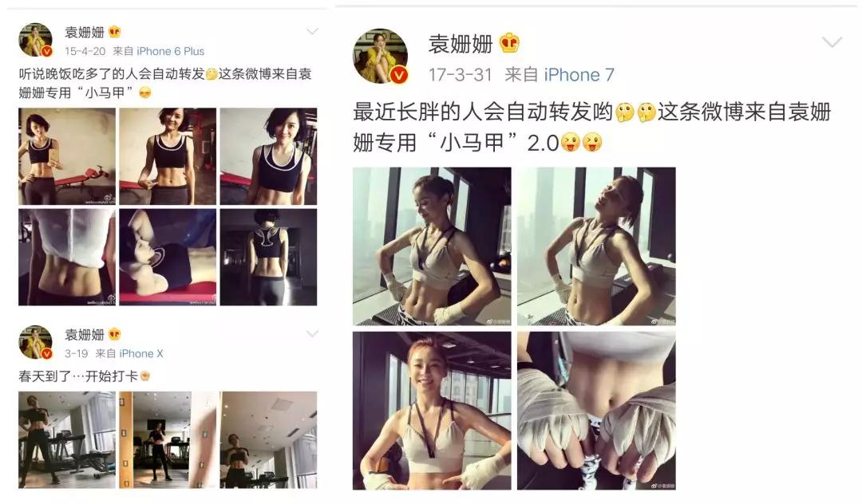Open the 3-19 post's profile avatar
The image size is (862, 504).
[36, 342]
